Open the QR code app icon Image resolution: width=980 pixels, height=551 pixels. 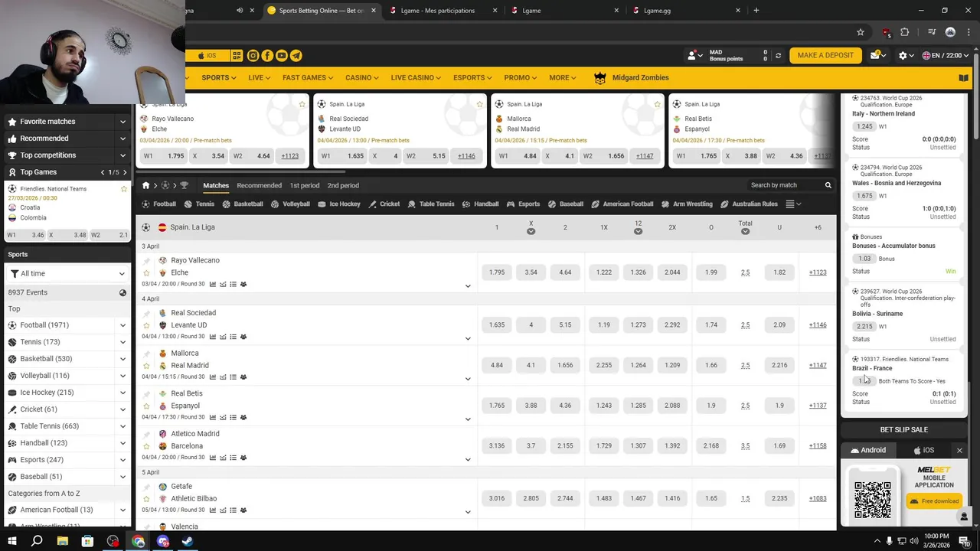(237, 56)
